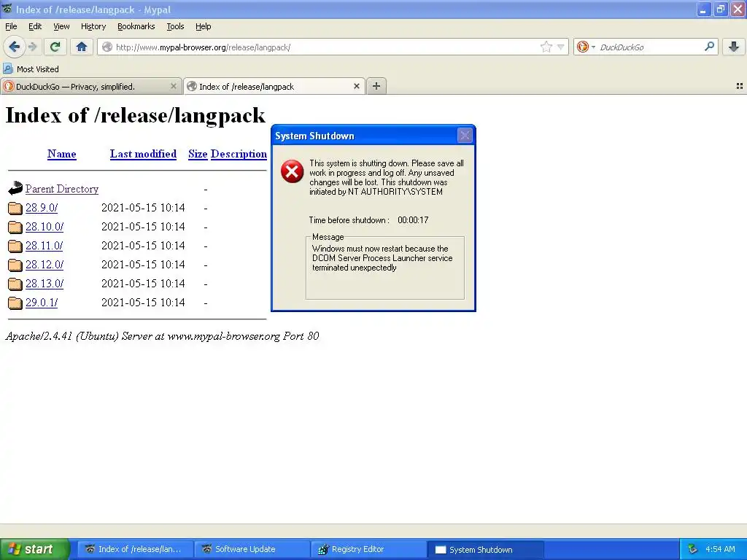Click the Apache/2.4.41 server footer text
This screenshot has width=747, height=560.
pos(162,336)
